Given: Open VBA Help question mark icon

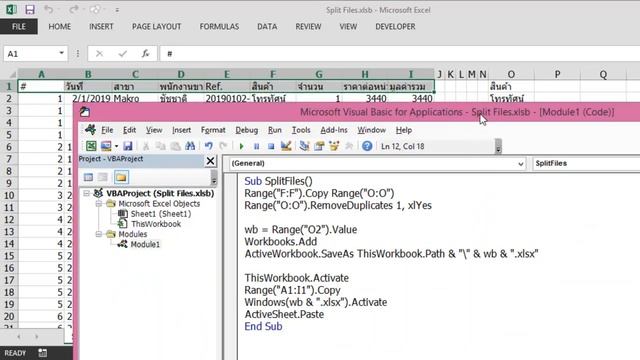Looking at the screenshot, I should (367, 146).
